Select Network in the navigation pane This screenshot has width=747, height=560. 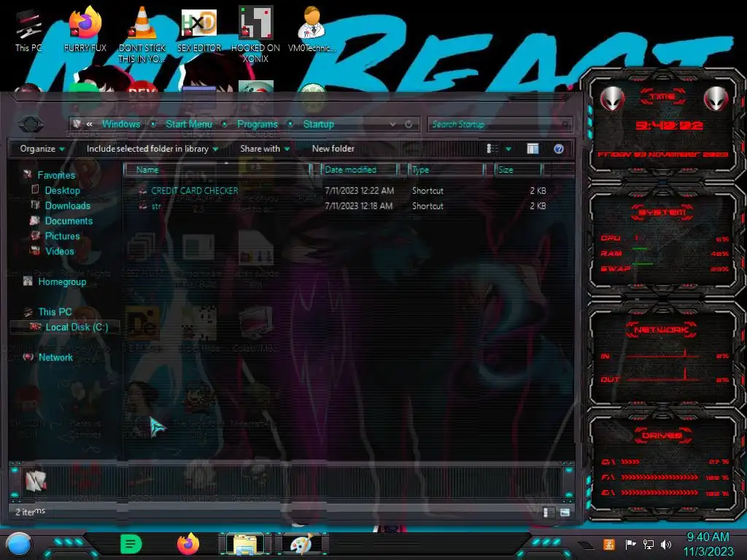55,357
